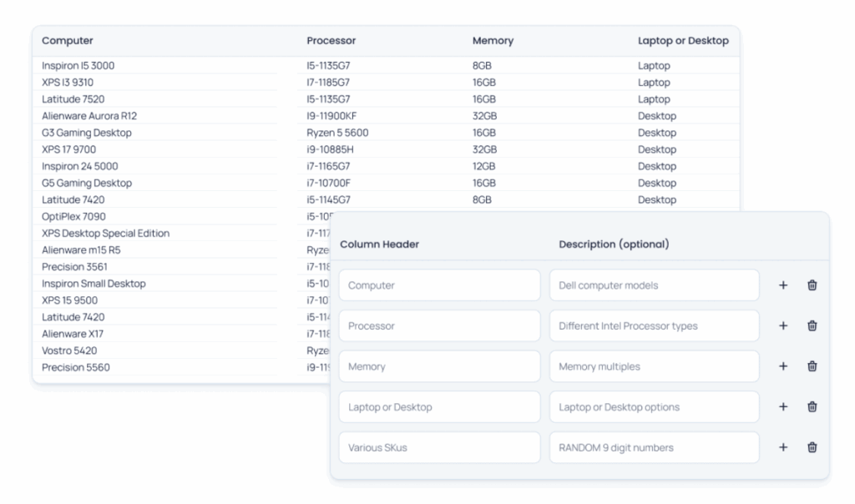Click the Processor table column heading
The image size is (855, 504).
click(331, 41)
